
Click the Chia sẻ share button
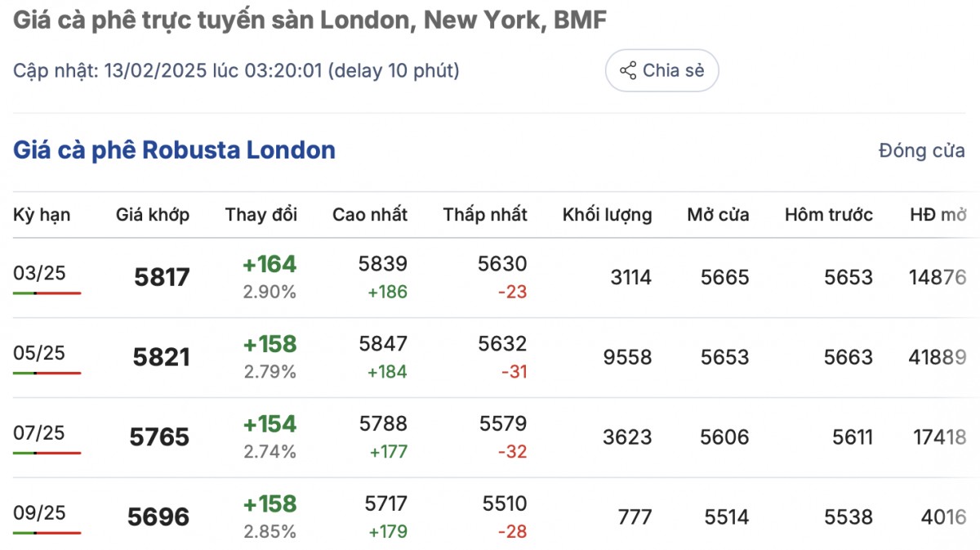661,71
